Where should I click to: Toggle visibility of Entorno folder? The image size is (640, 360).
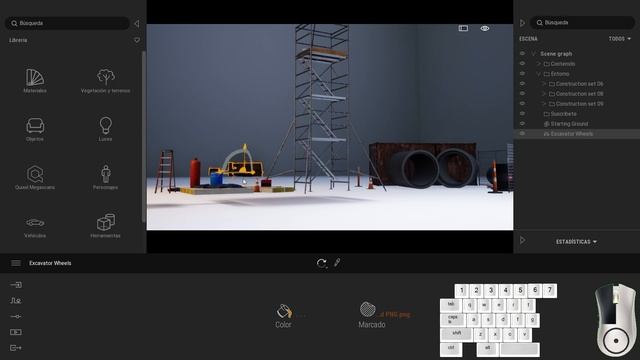[x=522, y=73]
